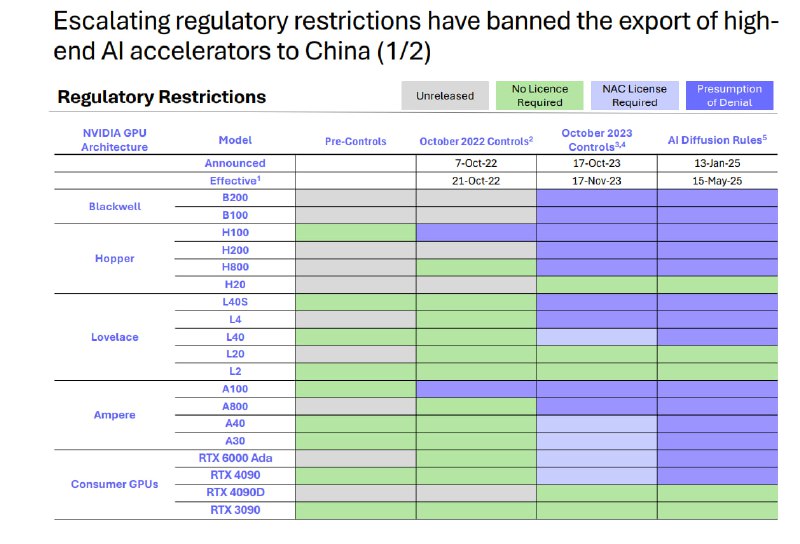This screenshot has height=544, width=800.
Task: Click H20 AI Diffusion Rules green cell
Action: [x=717, y=284]
